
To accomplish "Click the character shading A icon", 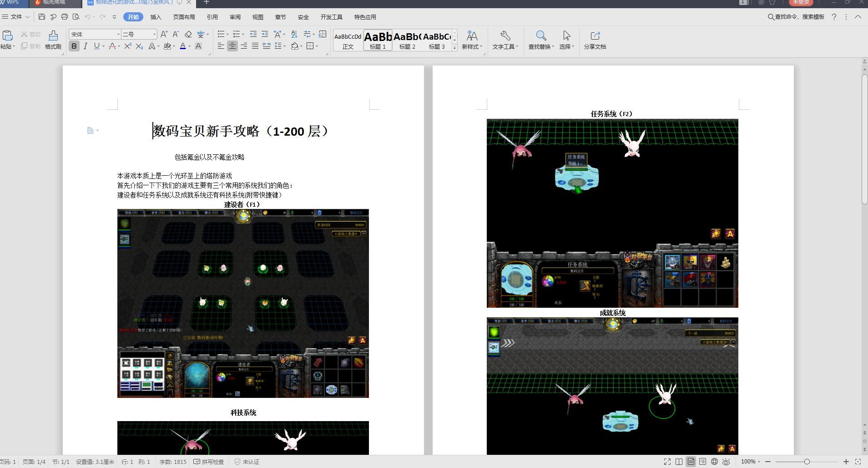I will point(198,46).
